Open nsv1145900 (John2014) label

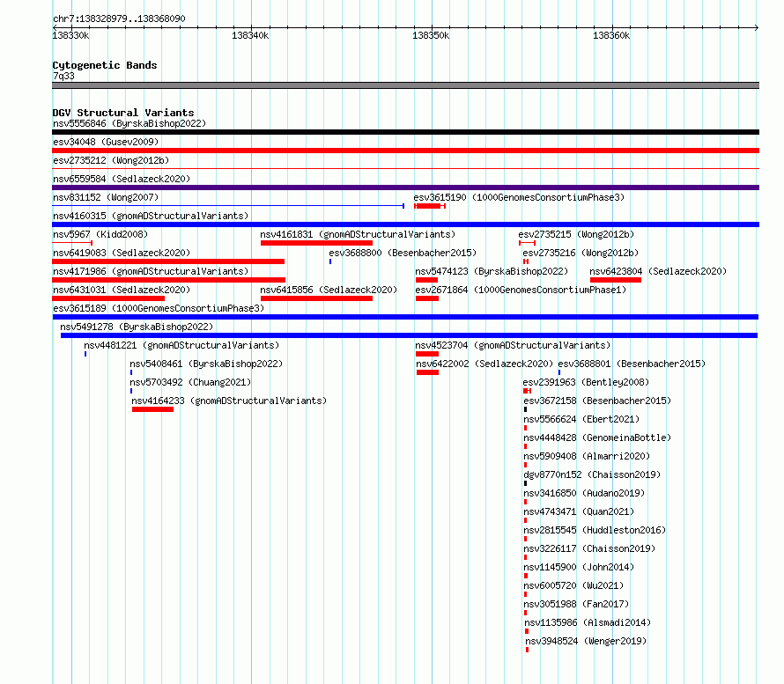pyautogui.click(x=579, y=567)
